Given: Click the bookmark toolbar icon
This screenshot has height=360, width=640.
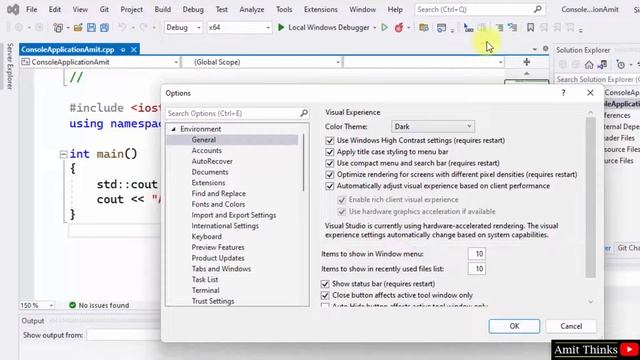Looking at the screenshot, I should coord(530,27).
